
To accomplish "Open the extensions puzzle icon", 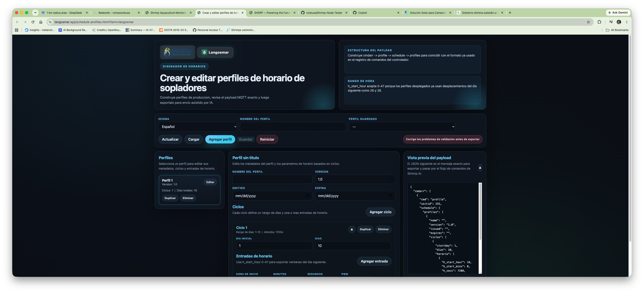I will [599, 22].
